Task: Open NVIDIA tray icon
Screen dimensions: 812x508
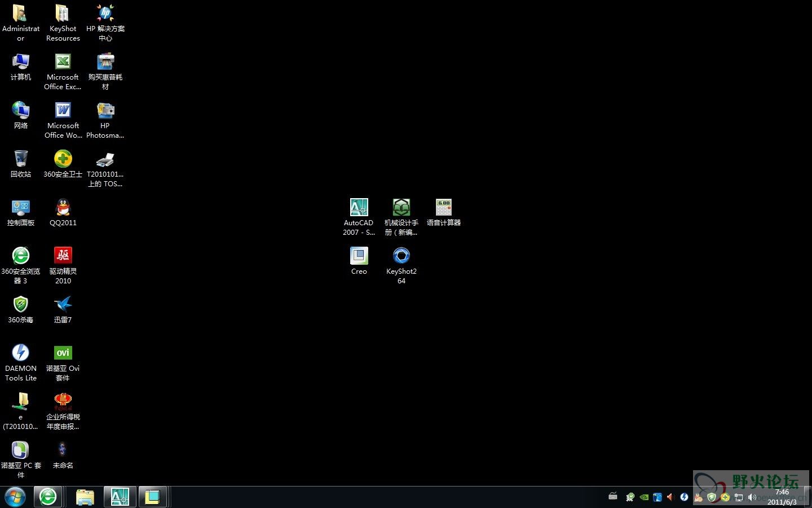Action: click(643, 497)
